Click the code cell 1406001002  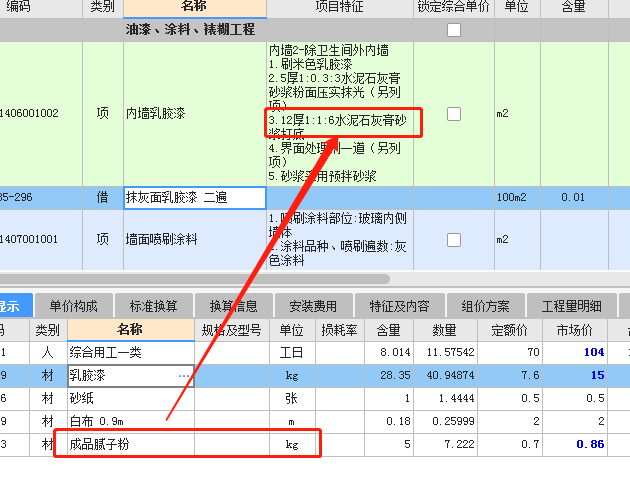pos(41,114)
